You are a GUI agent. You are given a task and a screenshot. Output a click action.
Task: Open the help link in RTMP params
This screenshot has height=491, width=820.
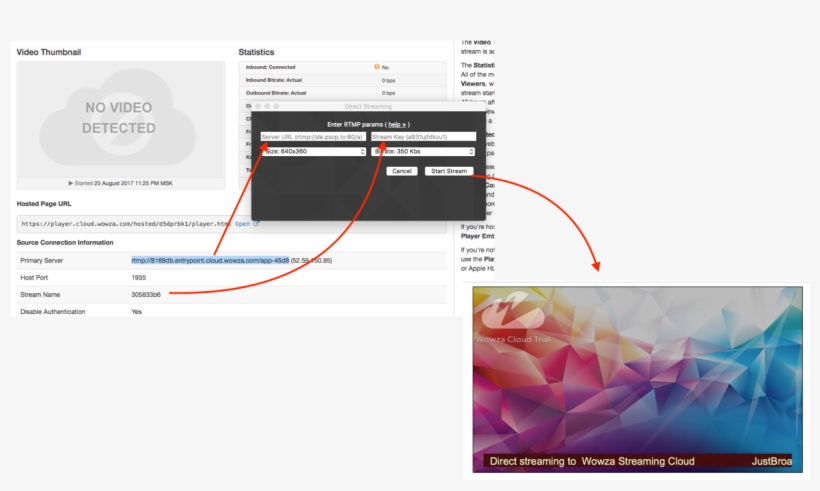pos(397,124)
